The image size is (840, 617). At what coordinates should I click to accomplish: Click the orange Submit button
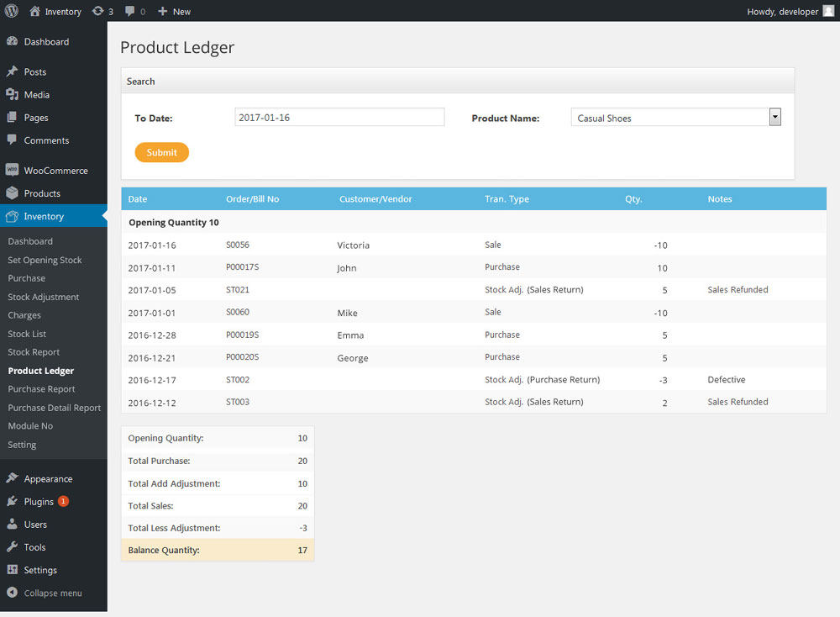pos(162,152)
